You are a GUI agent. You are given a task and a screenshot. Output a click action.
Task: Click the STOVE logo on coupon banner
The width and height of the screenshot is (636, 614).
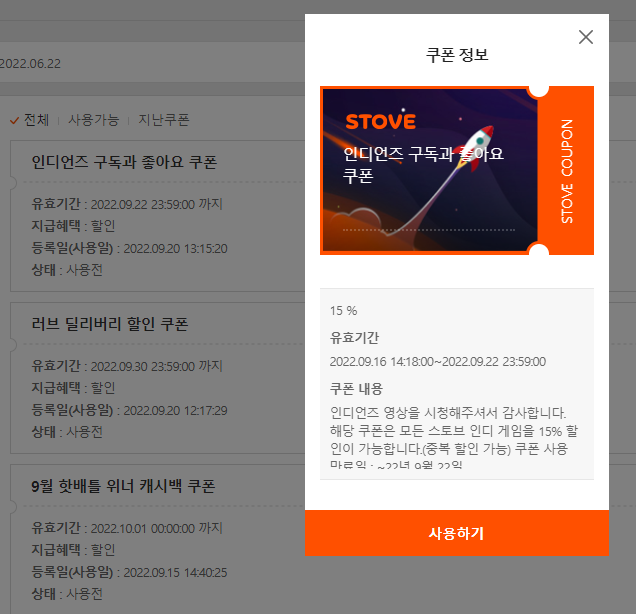click(x=380, y=122)
